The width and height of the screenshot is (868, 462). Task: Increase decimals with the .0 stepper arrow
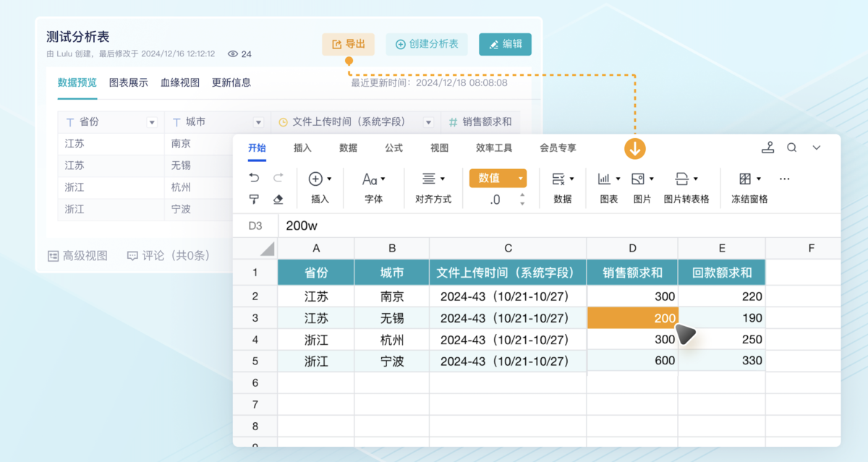521,194
